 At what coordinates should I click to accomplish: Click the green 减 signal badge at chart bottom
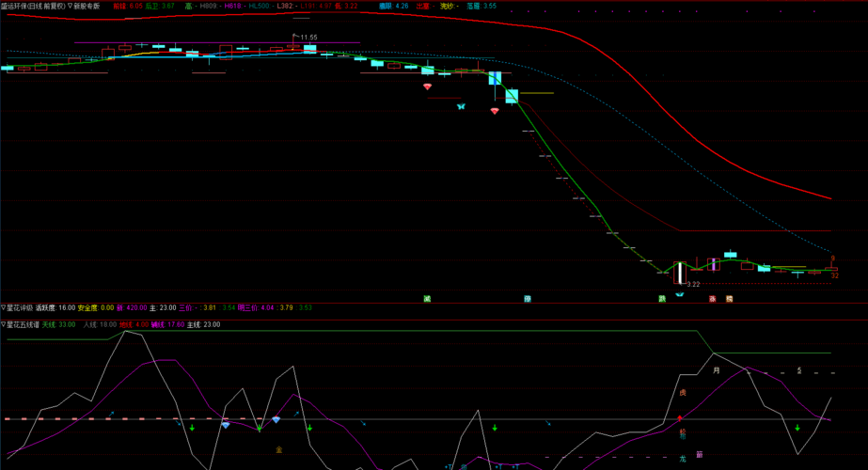tap(427, 299)
